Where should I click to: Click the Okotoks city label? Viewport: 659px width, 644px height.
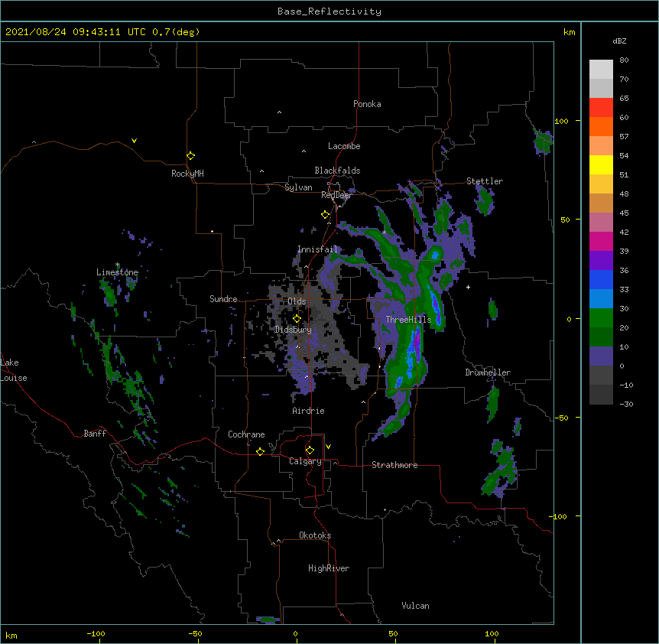(x=315, y=535)
